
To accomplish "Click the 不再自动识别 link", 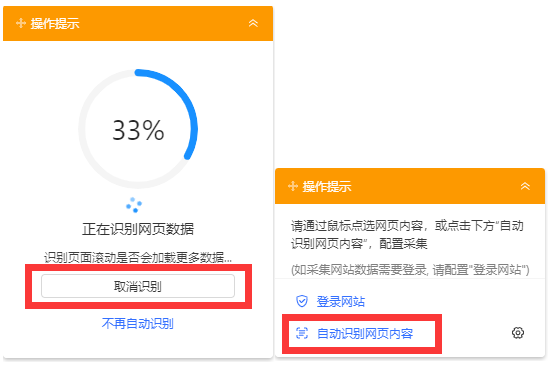I will [137, 324].
